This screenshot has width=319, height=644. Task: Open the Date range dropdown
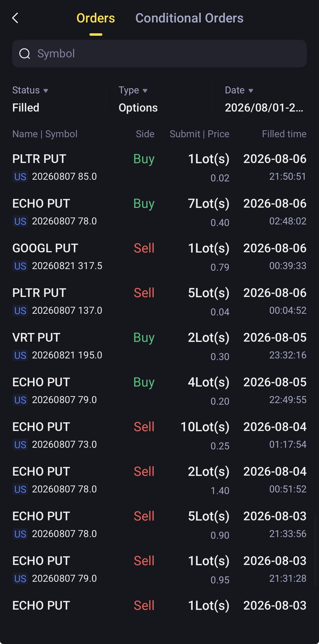(251, 91)
